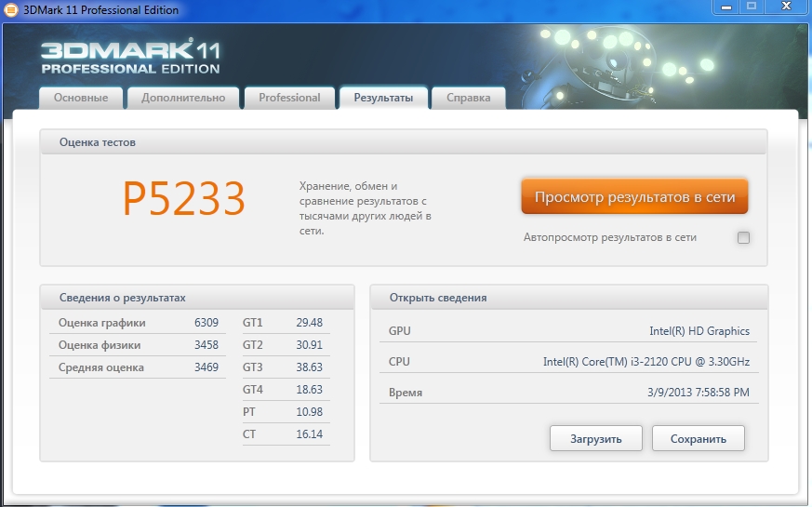Viewport: 812px width, 507px height.
Task: Select the Время value 3/9/2013 7:58:58 PM
Action: tap(699, 392)
